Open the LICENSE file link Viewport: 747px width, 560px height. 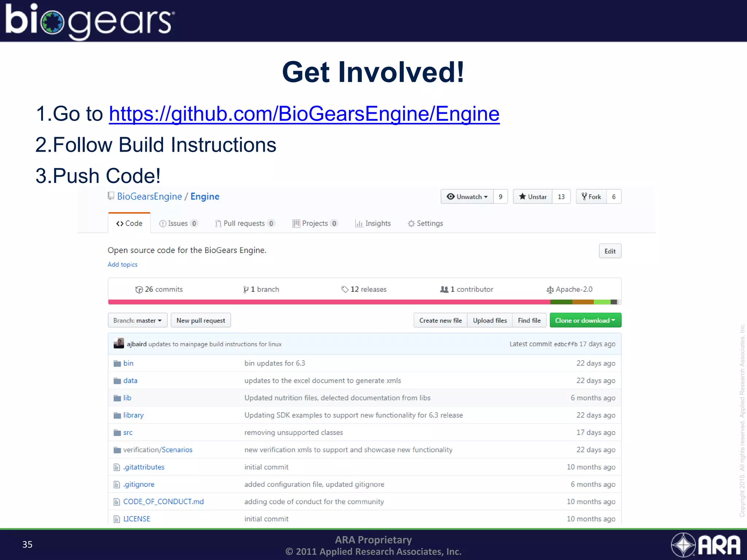[137, 519]
